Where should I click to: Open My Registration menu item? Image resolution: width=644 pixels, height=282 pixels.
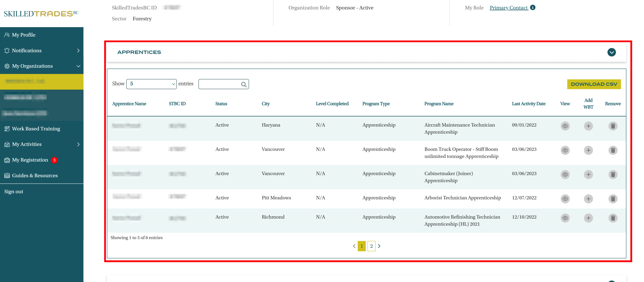(30, 160)
